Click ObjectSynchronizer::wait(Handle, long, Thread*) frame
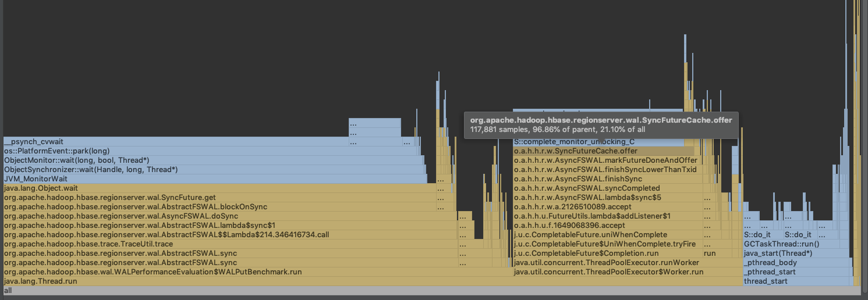 214,169
